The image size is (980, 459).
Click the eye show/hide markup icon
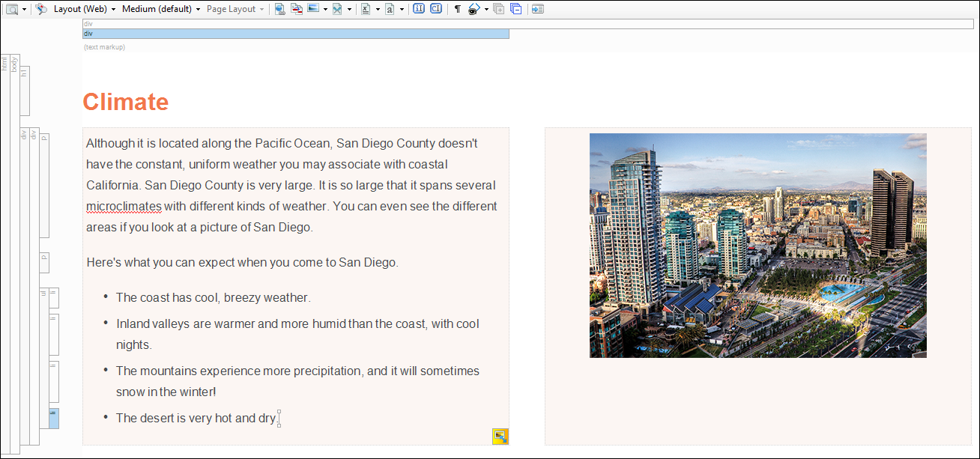coord(474,9)
